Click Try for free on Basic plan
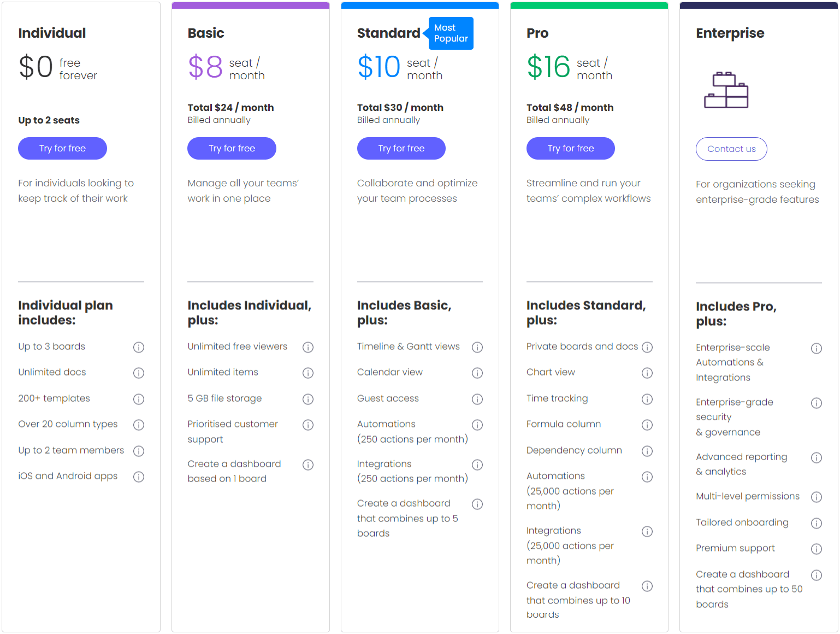840x634 pixels. pyautogui.click(x=232, y=148)
